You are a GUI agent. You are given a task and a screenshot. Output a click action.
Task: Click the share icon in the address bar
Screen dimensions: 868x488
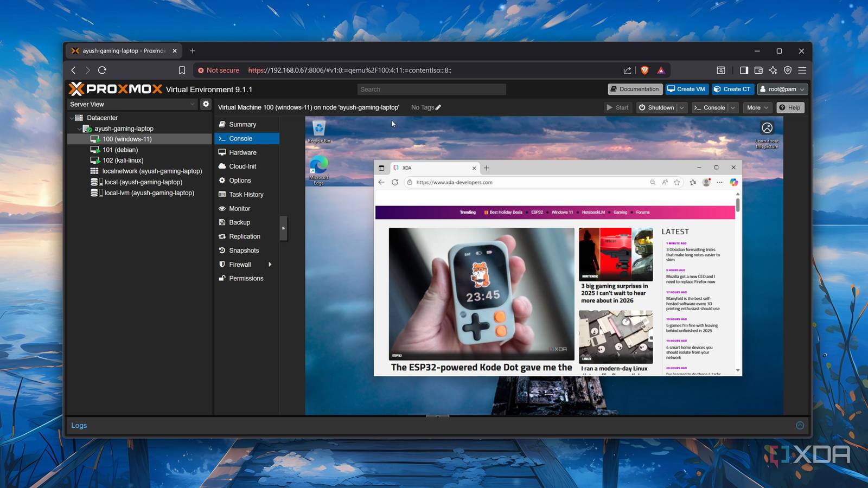(x=628, y=70)
